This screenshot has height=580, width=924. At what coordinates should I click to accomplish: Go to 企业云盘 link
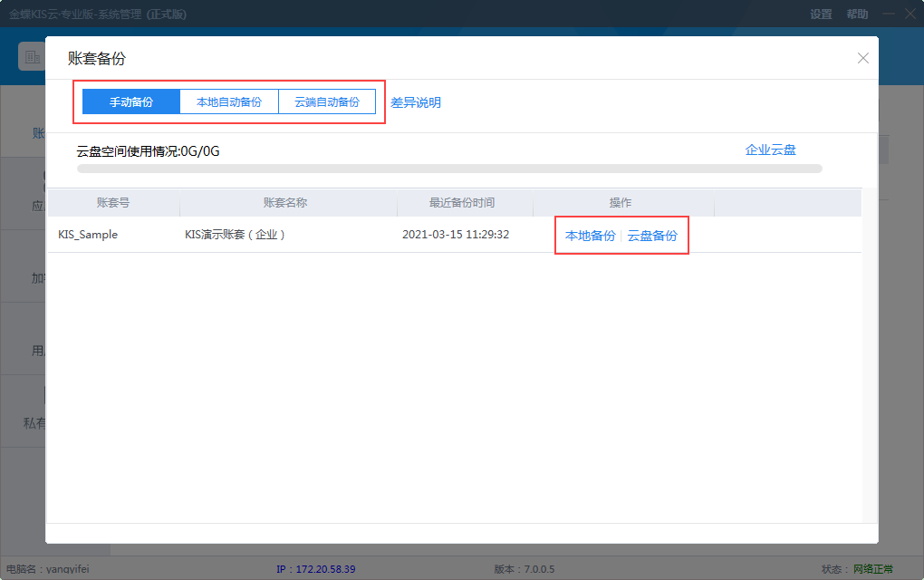770,150
